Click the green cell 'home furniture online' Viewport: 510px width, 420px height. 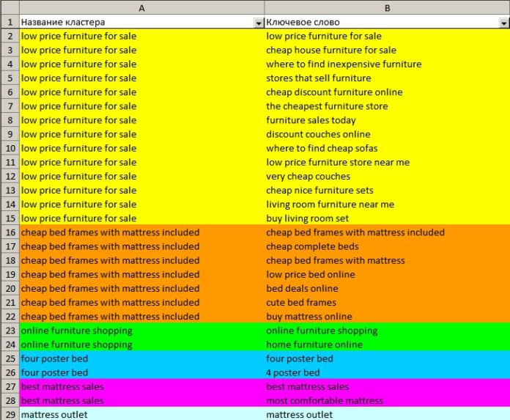click(314, 345)
